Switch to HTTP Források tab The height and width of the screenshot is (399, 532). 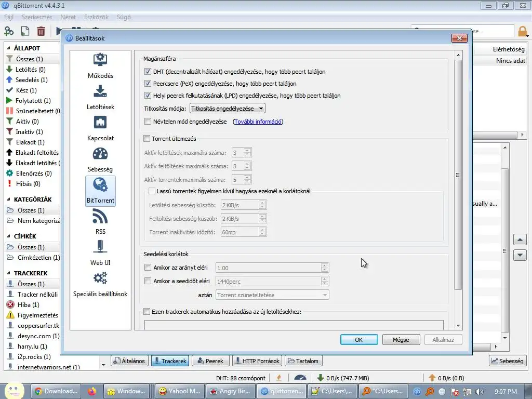(x=257, y=361)
